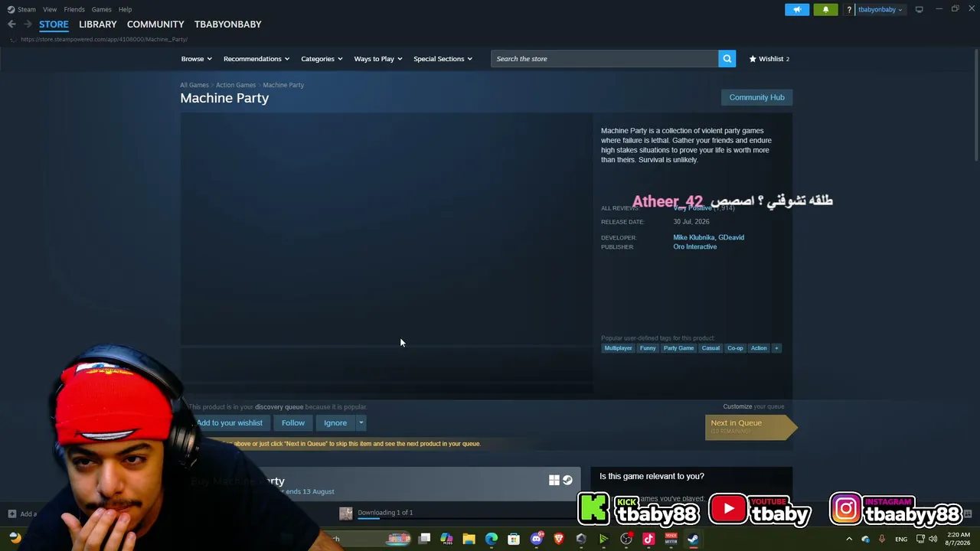This screenshot has width=980, height=551.
Task: Go forward with the Steam forward arrow
Action: click(x=28, y=24)
